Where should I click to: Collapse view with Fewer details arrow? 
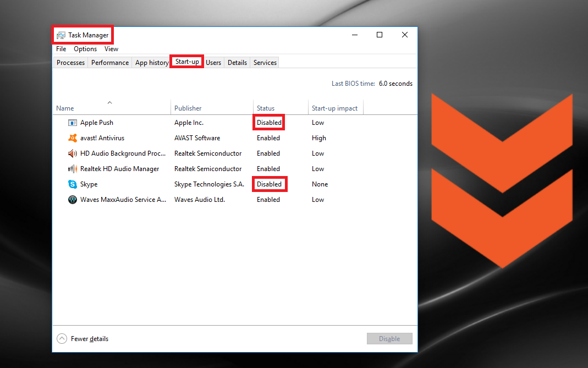(x=62, y=339)
